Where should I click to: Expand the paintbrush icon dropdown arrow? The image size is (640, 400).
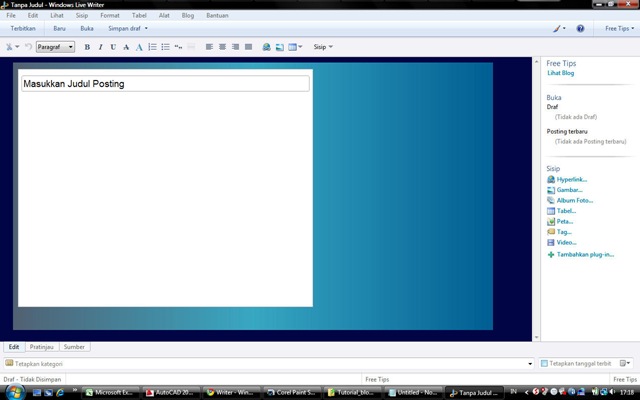[564, 29]
